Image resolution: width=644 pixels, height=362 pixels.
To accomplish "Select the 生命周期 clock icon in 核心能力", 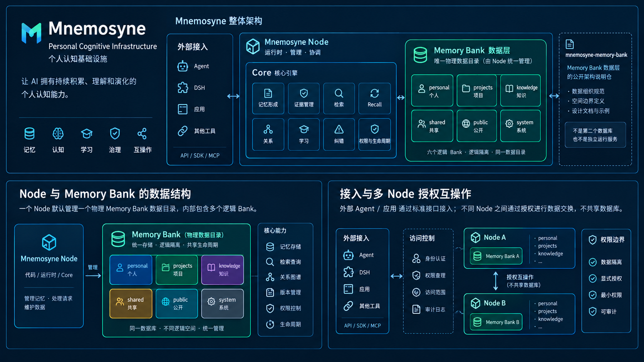I will pyautogui.click(x=270, y=324).
